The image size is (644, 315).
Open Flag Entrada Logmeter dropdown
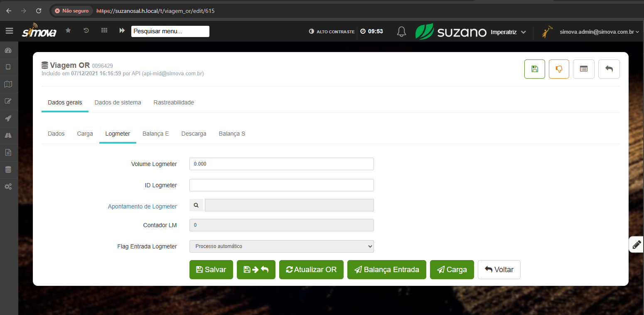coord(281,246)
